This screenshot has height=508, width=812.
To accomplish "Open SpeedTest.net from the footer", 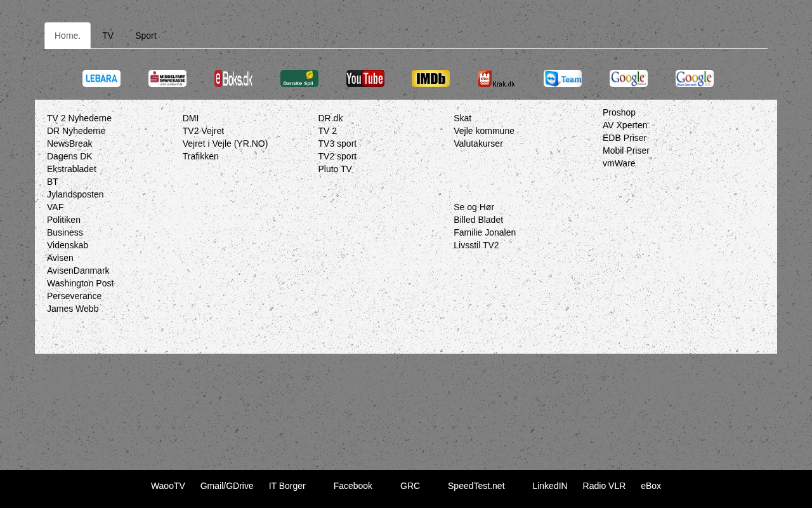I will 476,486.
